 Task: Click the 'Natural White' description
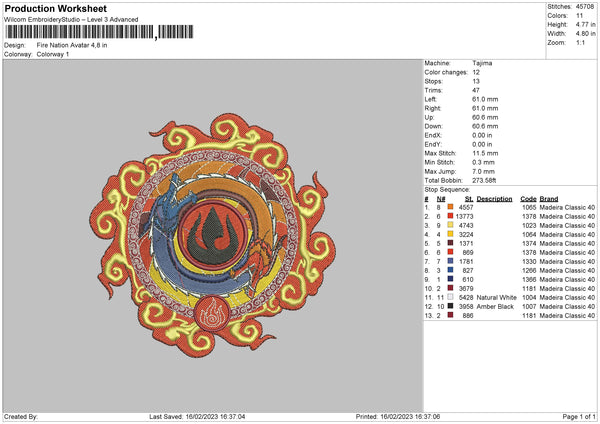[497, 297]
